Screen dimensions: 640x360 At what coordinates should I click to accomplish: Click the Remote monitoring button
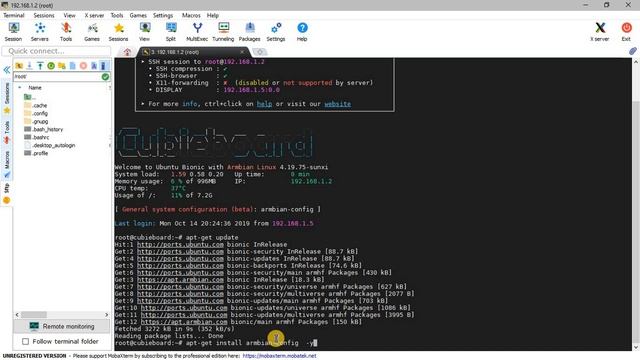(62, 326)
